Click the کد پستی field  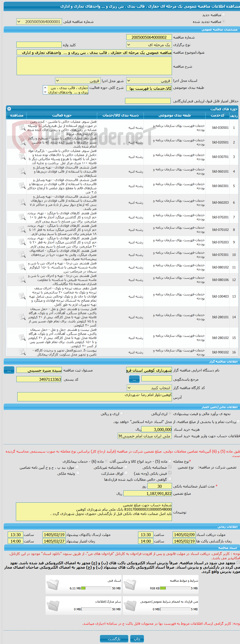[39, 379]
